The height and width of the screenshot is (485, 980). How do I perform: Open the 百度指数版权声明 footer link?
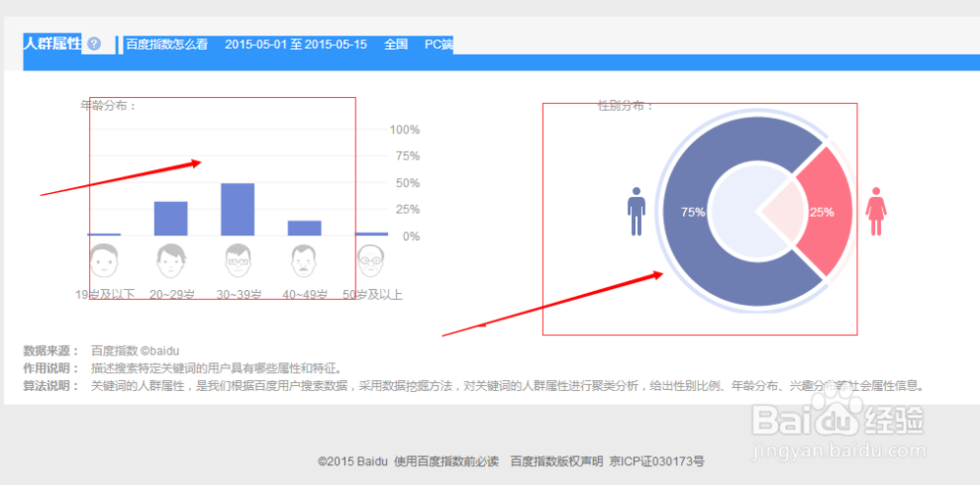(x=557, y=461)
